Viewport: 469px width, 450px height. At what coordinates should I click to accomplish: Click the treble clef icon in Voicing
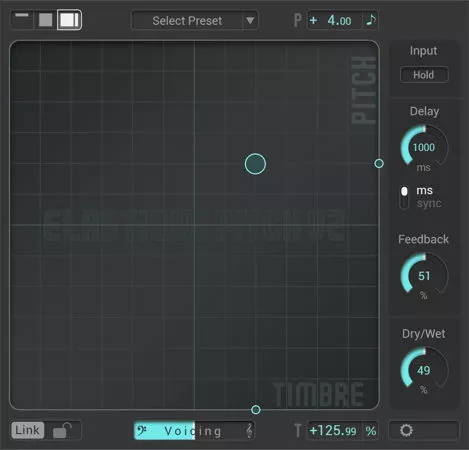click(x=249, y=431)
